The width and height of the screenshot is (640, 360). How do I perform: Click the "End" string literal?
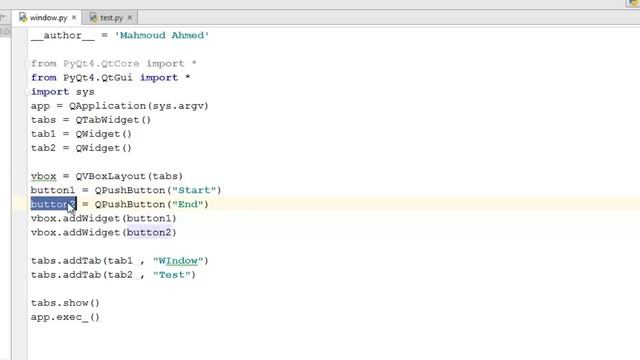(x=187, y=204)
